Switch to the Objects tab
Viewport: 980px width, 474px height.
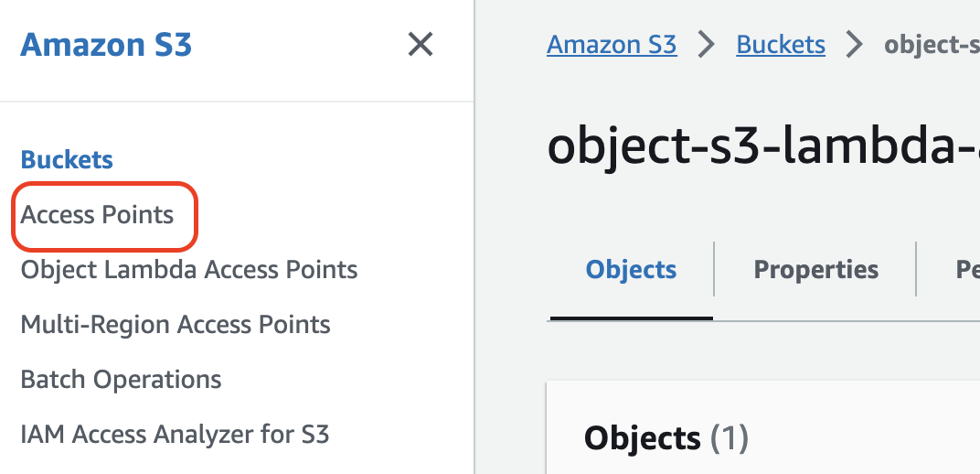(631, 270)
